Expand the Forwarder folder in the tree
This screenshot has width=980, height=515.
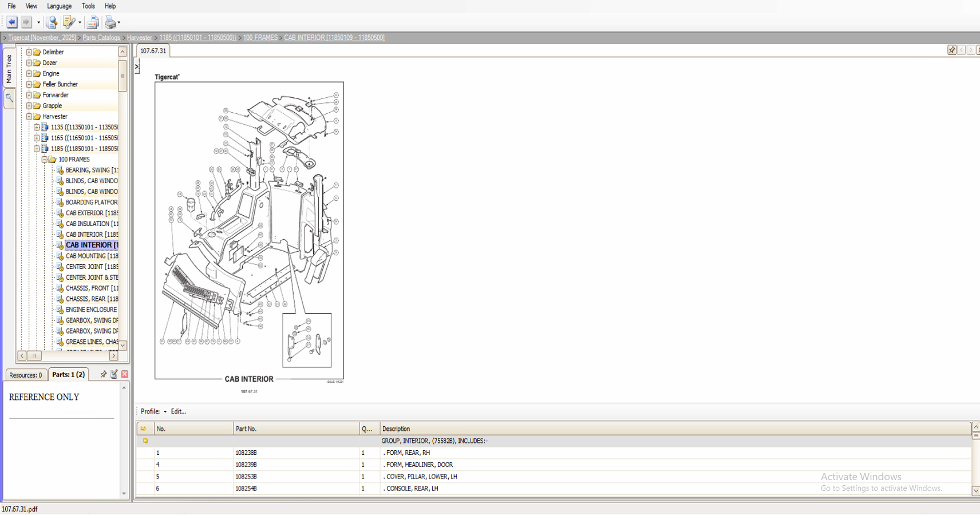(x=28, y=94)
